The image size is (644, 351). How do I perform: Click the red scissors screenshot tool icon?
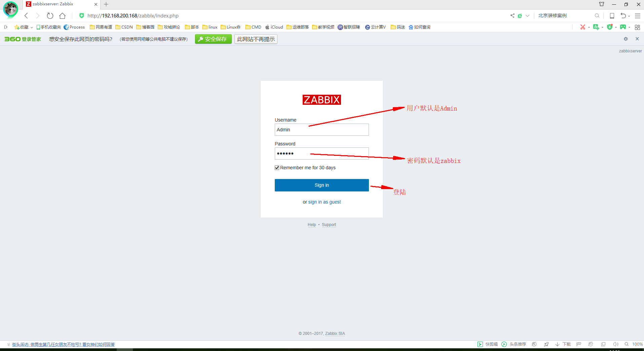[583, 27]
